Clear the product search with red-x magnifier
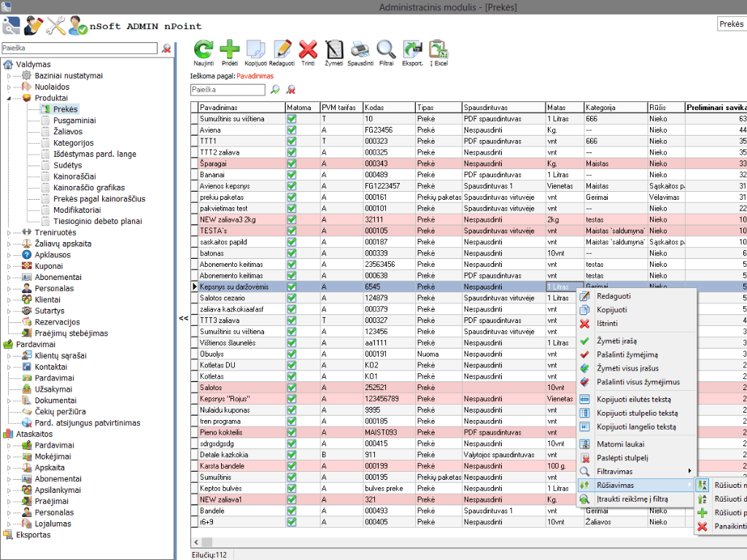 click(290, 90)
